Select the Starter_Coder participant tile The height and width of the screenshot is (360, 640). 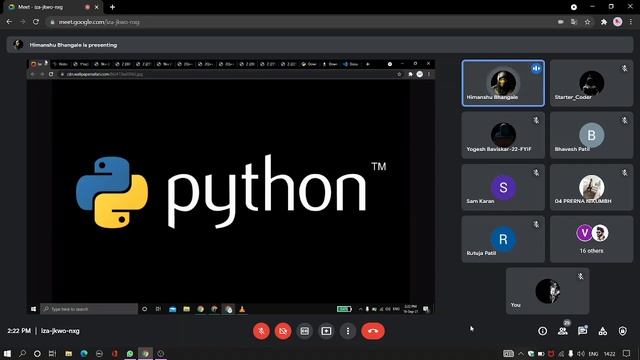pyautogui.click(x=591, y=83)
